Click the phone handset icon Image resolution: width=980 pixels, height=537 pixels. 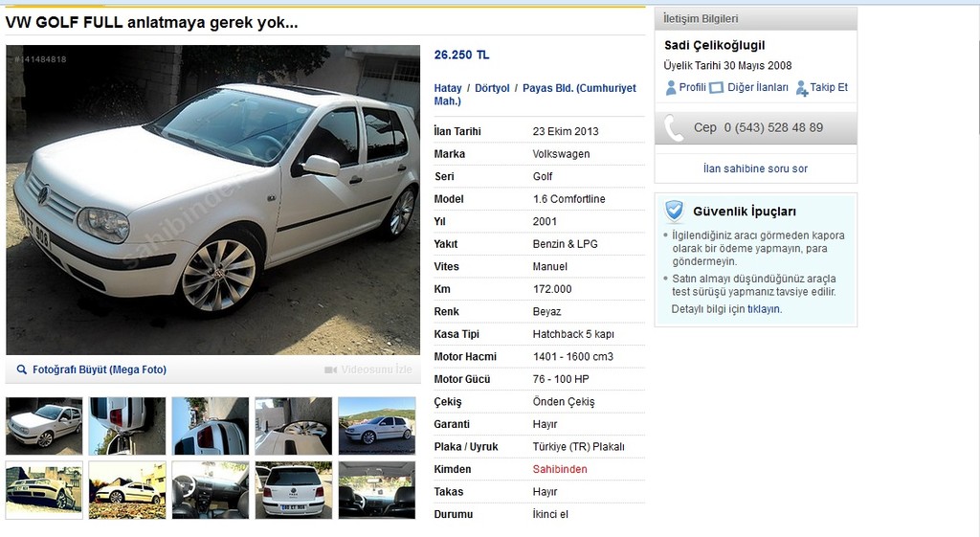click(x=674, y=128)
